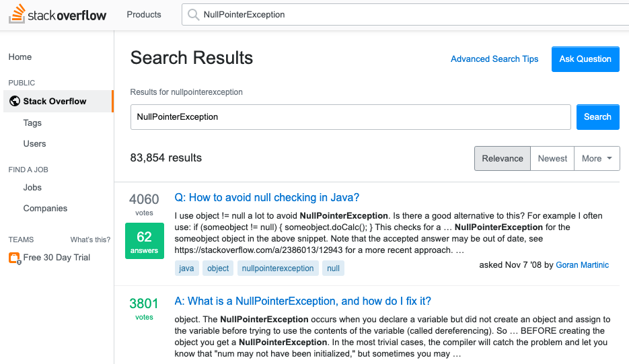Image resolution: width=629 pixels, height=364 pixels.
Task: Start the Free 30 Day Trial
Action: [x=57, y=258]
